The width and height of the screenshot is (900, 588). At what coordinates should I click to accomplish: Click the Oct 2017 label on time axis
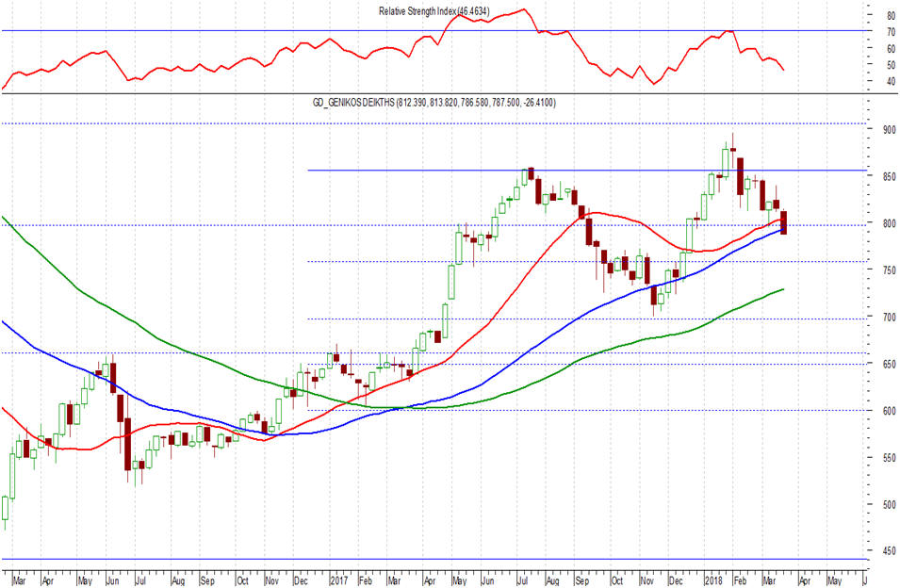617,580
